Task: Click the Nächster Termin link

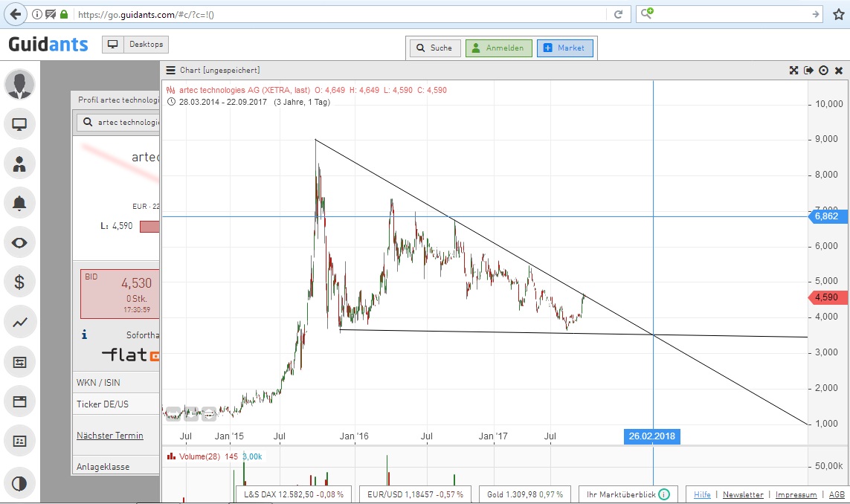Action: (110, 436)
